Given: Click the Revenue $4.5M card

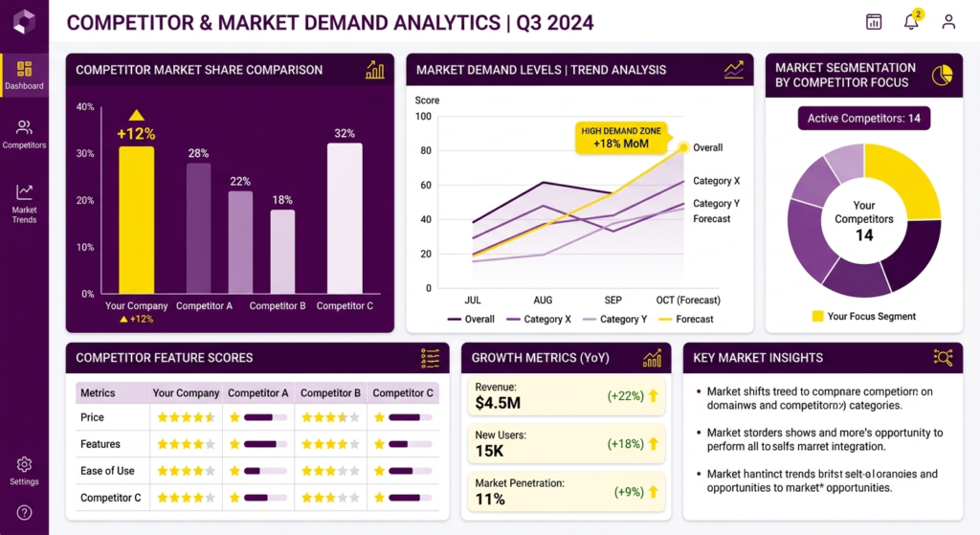Looking at the screenshot, I should coord(567,395).
